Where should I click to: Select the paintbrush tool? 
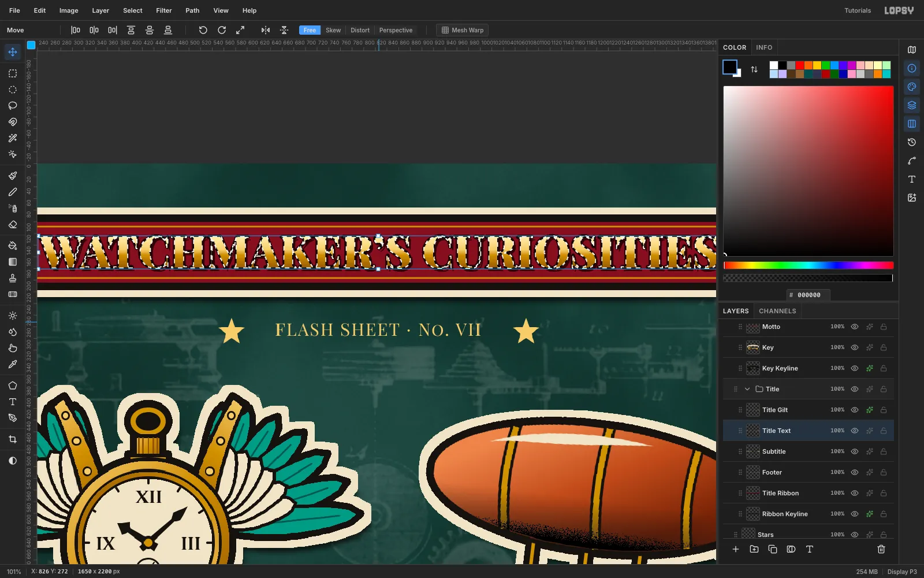pyautogui.click(x=13, y=176)
